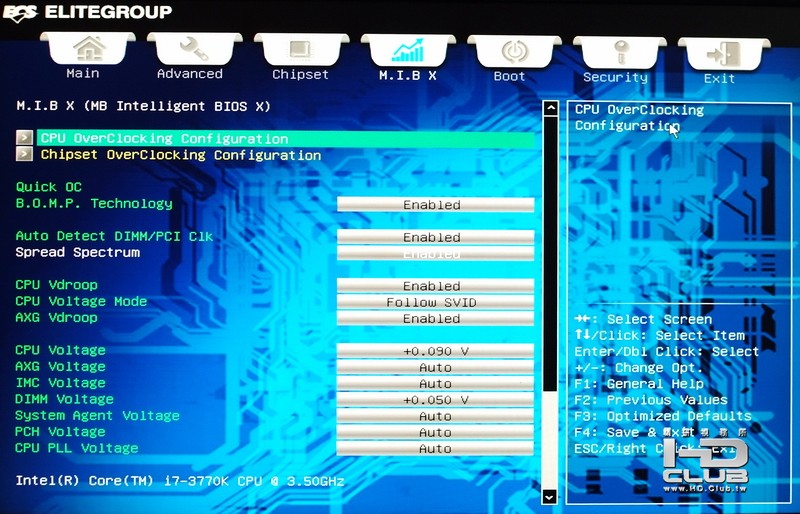The width and height of the screenshot is (800, 514).
Task: Select the Spread Spectrum label
Action: pos(78,252)
